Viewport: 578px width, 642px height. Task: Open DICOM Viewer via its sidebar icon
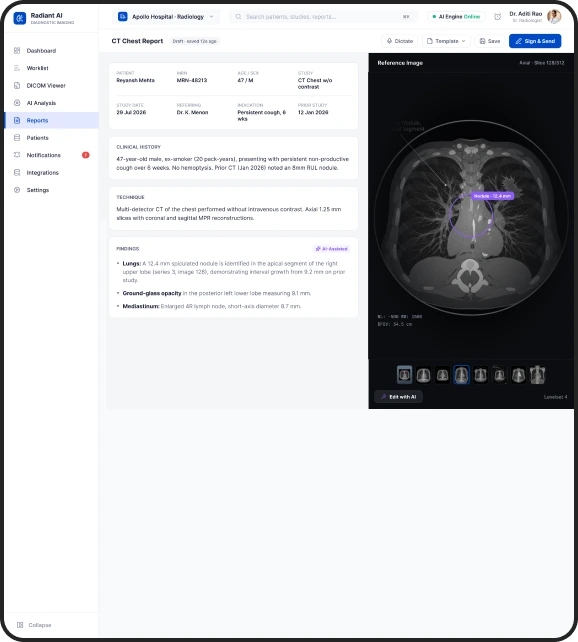(x=17, y=86)
